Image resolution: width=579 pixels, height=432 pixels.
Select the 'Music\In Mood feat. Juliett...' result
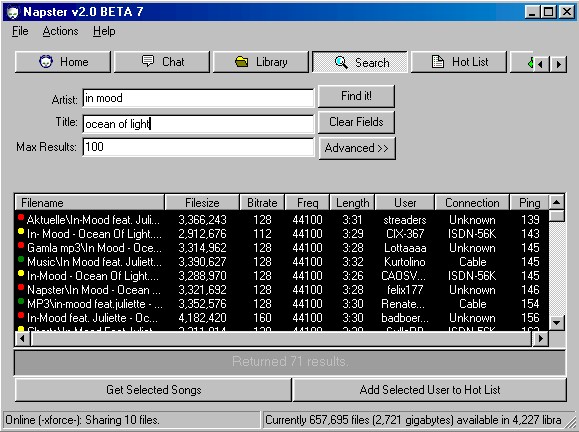point(282,262)
